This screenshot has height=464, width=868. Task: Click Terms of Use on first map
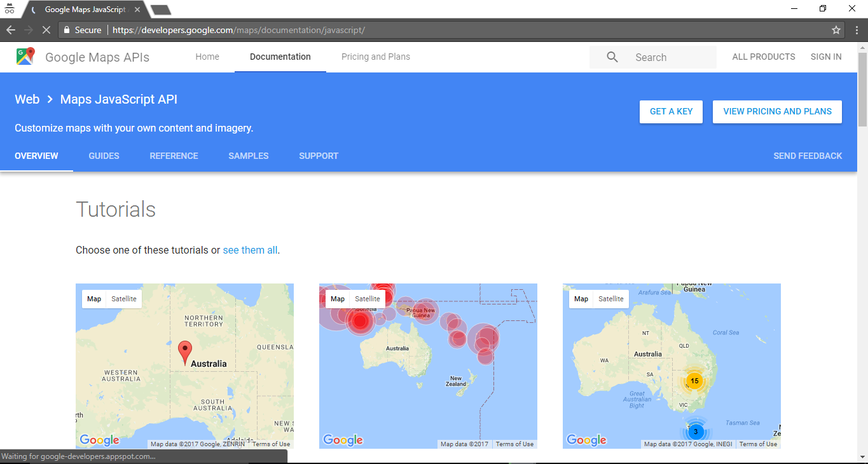(271, 444)
